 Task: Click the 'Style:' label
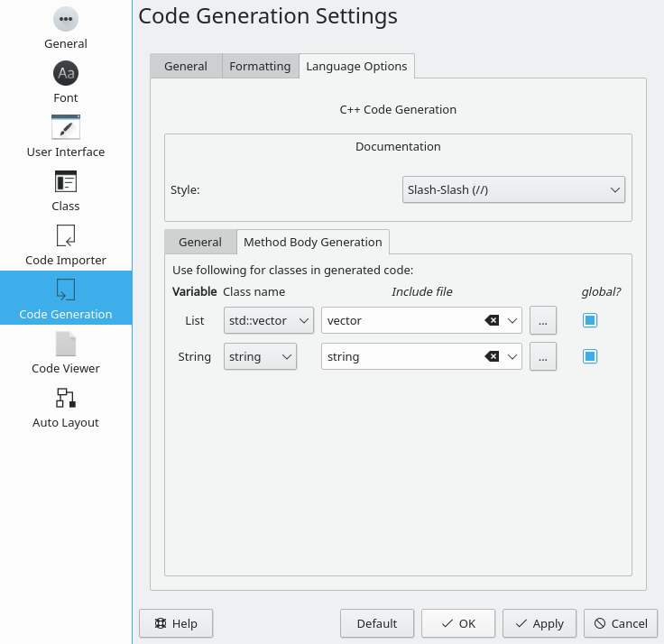coord(185,189)
